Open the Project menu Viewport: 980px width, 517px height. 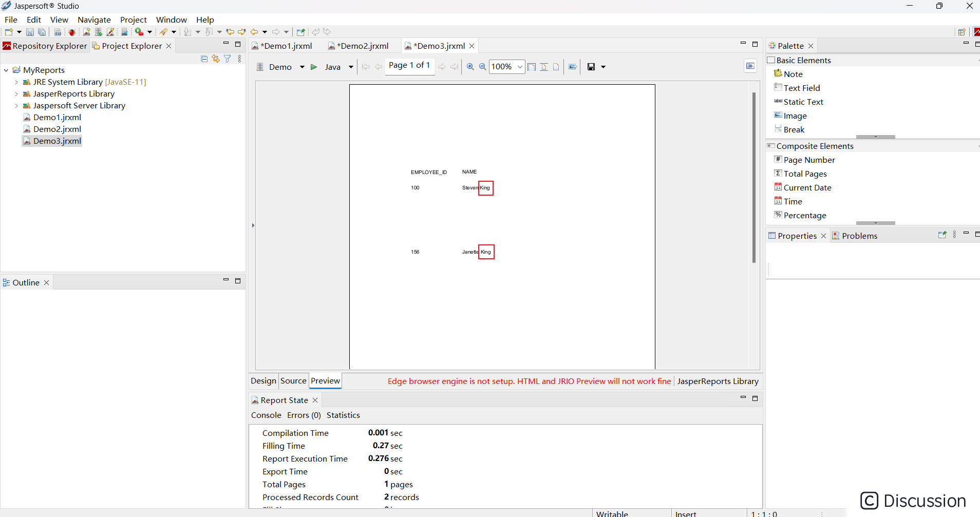click(134, 20)
